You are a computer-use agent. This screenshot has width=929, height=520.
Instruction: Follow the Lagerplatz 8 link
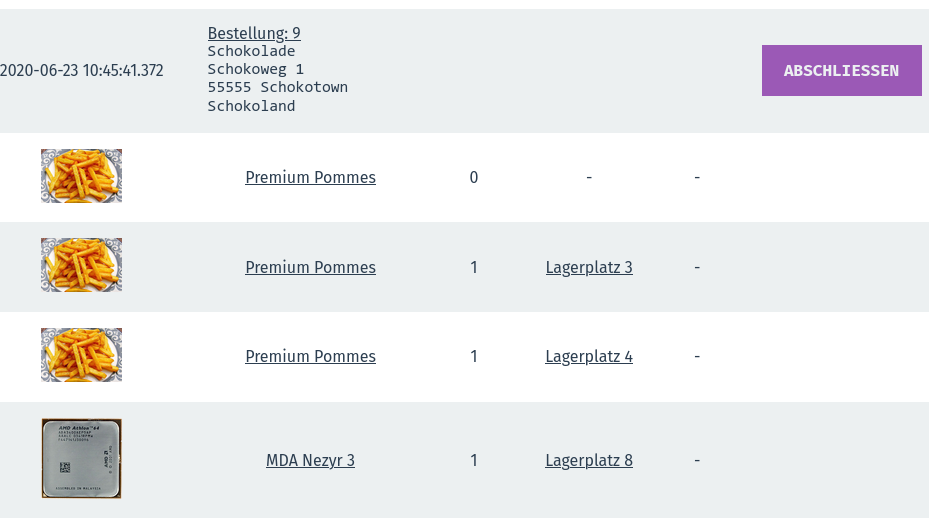pos(589,461)
